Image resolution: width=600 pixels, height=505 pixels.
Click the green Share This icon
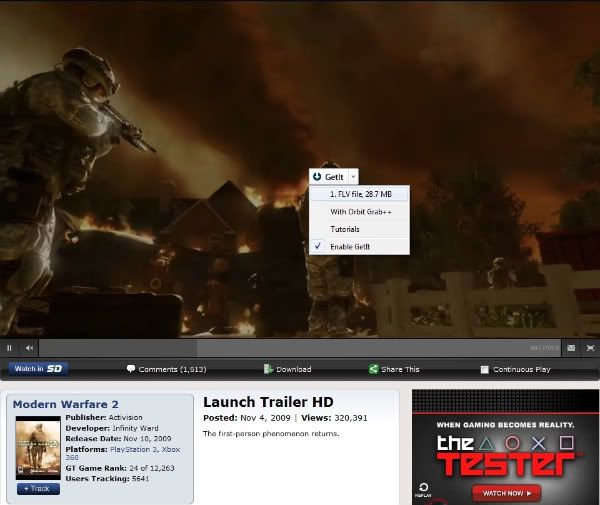click(x=373, y=369)
